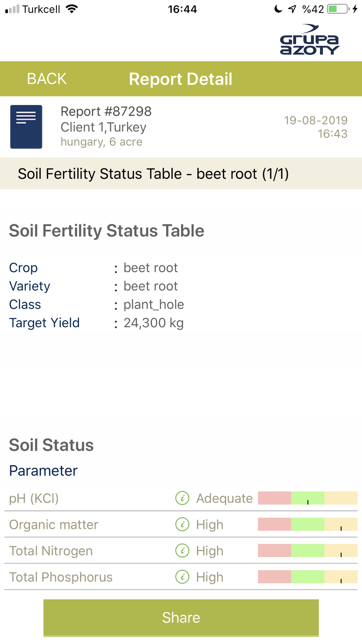Screen dimensions: 362x644
Task: Tap the pH (KCl) status color bar
Action: coord(308,498)
